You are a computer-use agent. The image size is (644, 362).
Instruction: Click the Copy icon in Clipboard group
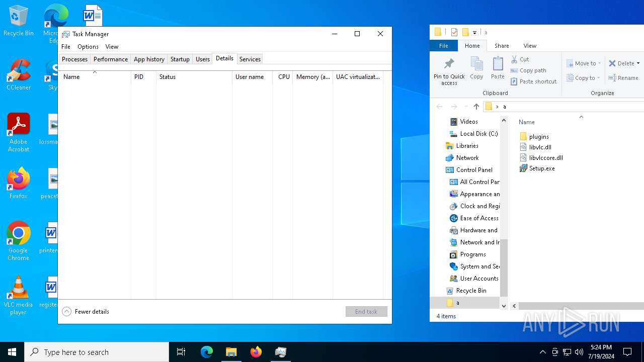pyautogui.click(x=476, y=64)
